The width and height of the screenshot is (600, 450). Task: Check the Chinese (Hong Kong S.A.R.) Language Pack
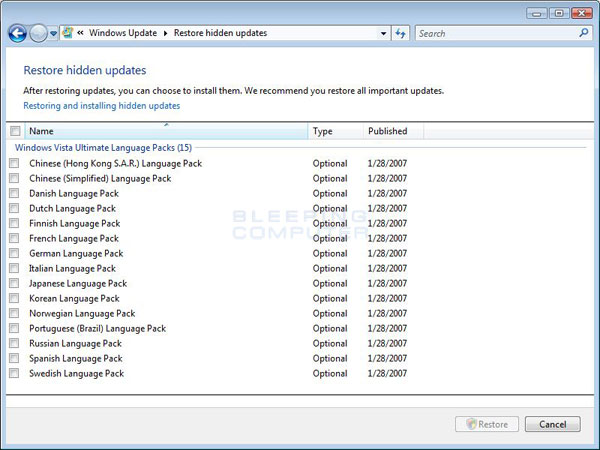[x=14, y=163]
